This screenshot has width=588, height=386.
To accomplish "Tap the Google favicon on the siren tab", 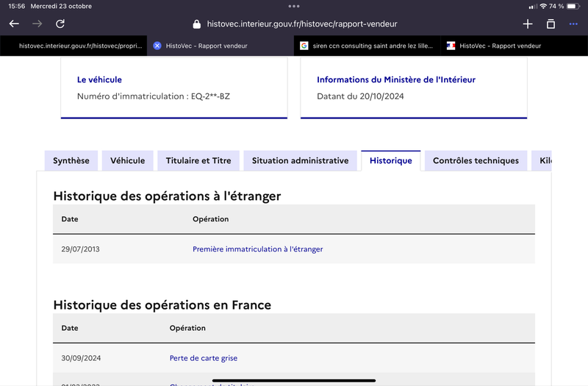I will (x=304, y=46).
